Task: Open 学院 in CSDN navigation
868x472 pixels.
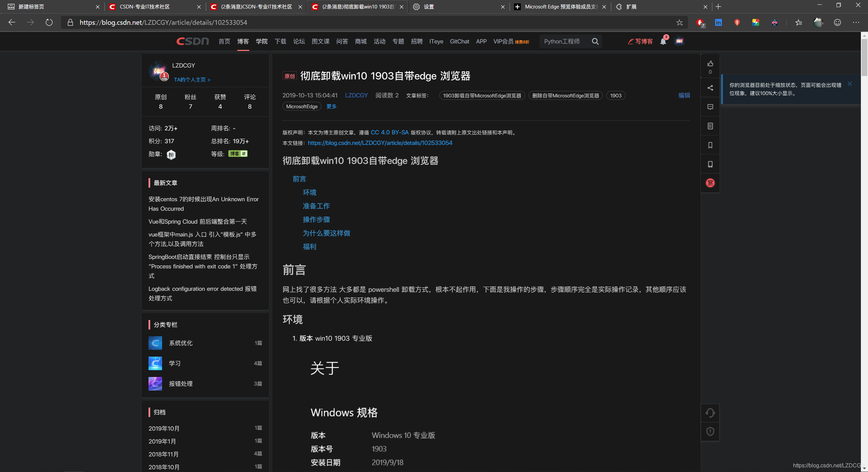Action: coord(261,41)
